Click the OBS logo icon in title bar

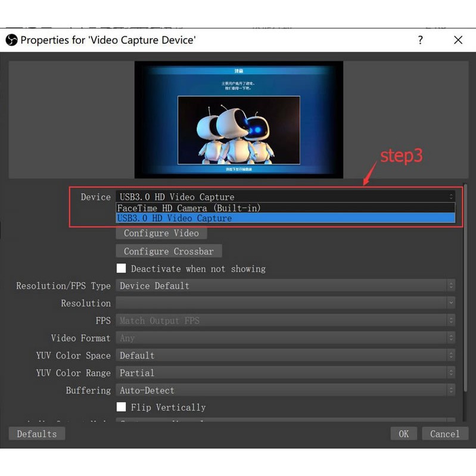coord(11,40)
